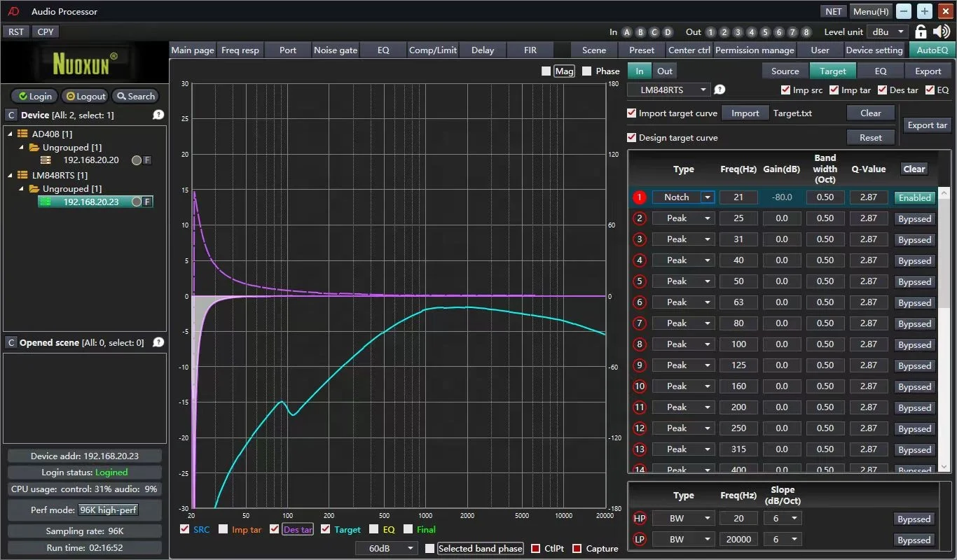
Task: Switch to the FIR tab
Action: pos(531,50)
